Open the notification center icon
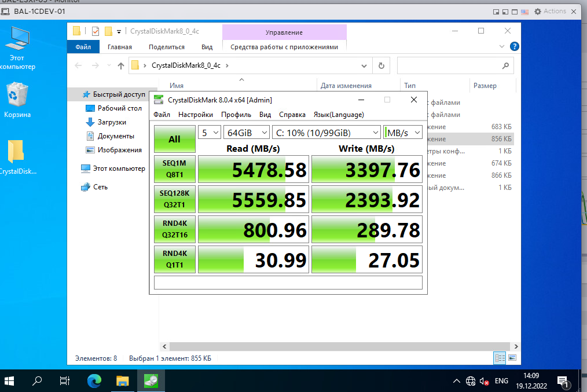This screenshot has height=392, width=587. pos(563,382)
